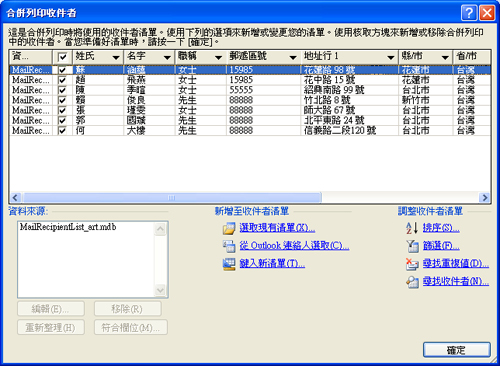Click the 編輯(E)... button
Image resolution: width=500 pixels, height=366 pixels.
point(51,309)
